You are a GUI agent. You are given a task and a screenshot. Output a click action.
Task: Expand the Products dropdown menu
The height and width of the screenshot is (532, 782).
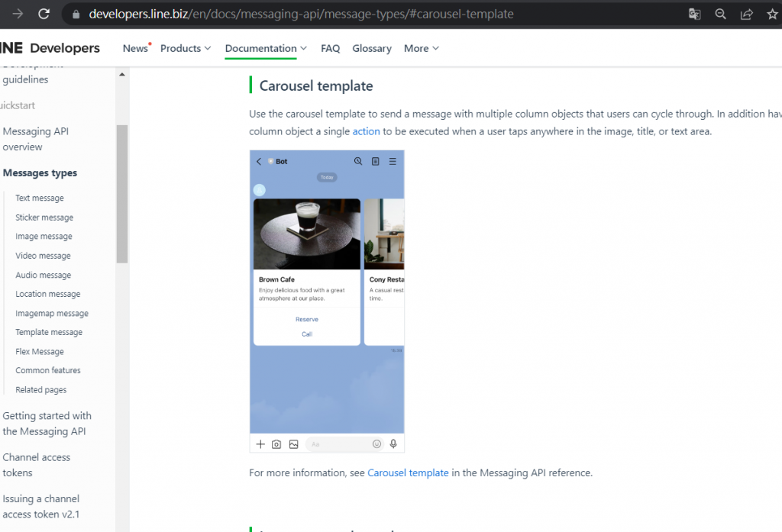[186, 48]
